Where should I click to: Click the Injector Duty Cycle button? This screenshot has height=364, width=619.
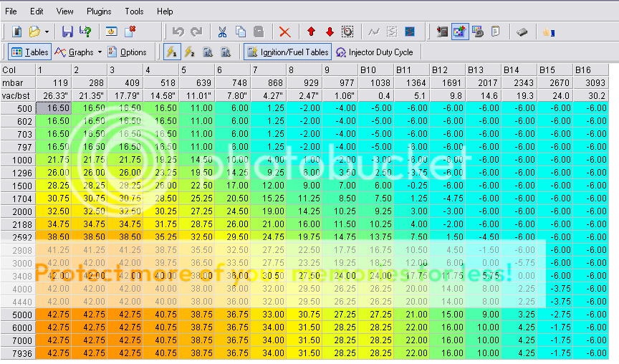click(373, 52)
